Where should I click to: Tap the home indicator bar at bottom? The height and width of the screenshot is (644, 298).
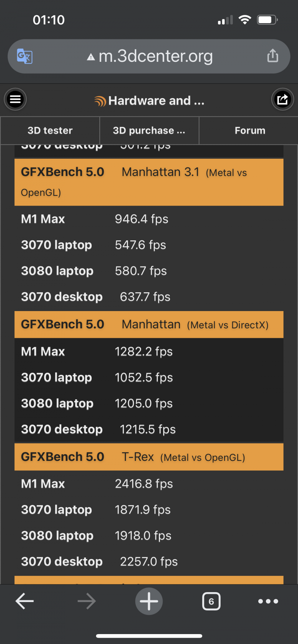(149, 636)
